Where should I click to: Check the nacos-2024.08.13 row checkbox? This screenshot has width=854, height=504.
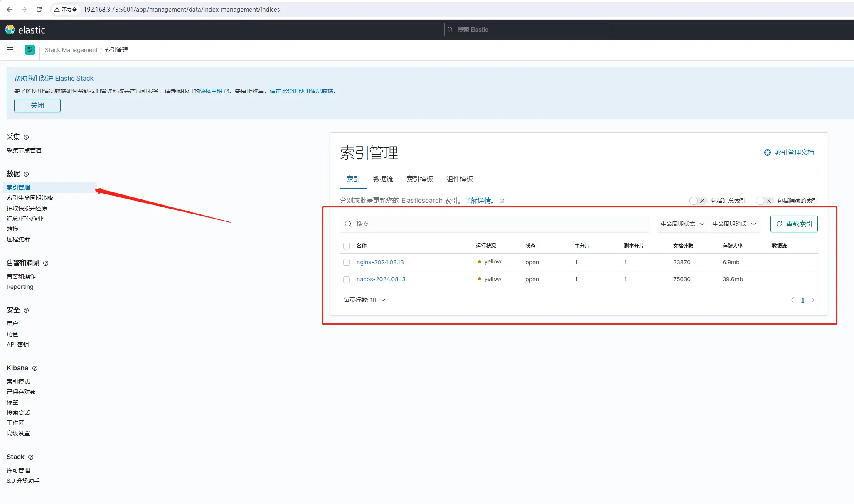point(347,280)
